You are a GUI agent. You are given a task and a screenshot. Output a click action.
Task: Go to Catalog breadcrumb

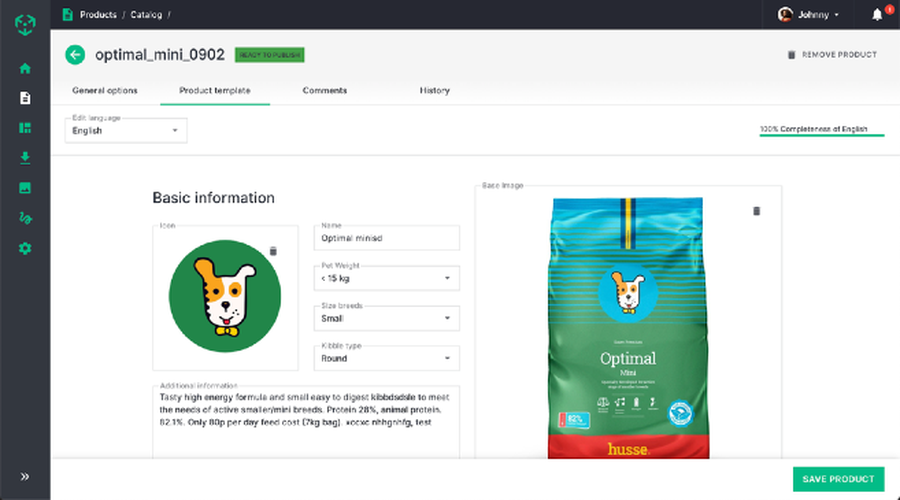pos(146,15)
